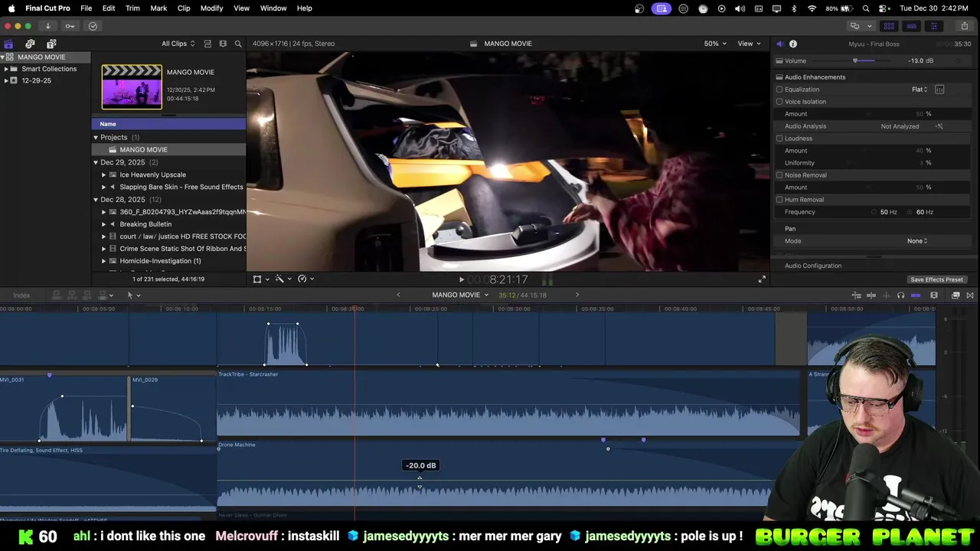Collapse the Audio Enhancements section
The width and height of the screenshot is (980, 551).
pos(779,77)
